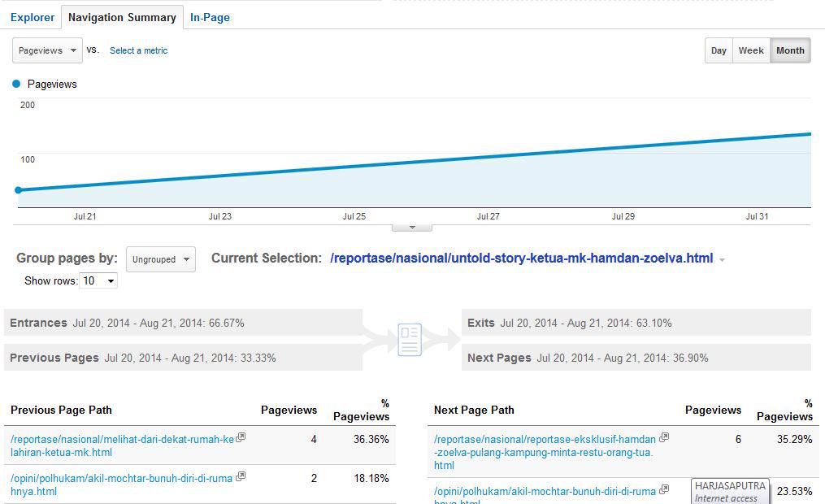Click the 23.53% percentage cell
This screenshot has height=504, width=825.
794,491
